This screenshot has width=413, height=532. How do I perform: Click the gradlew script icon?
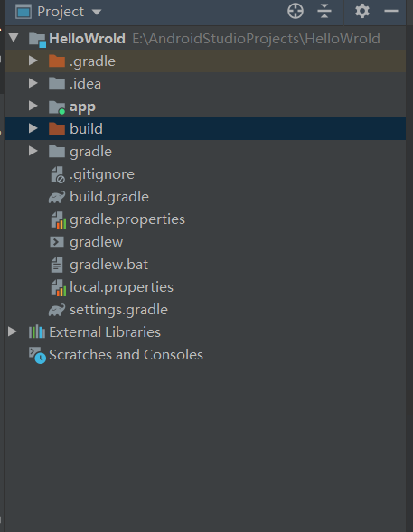pos(57,242)
